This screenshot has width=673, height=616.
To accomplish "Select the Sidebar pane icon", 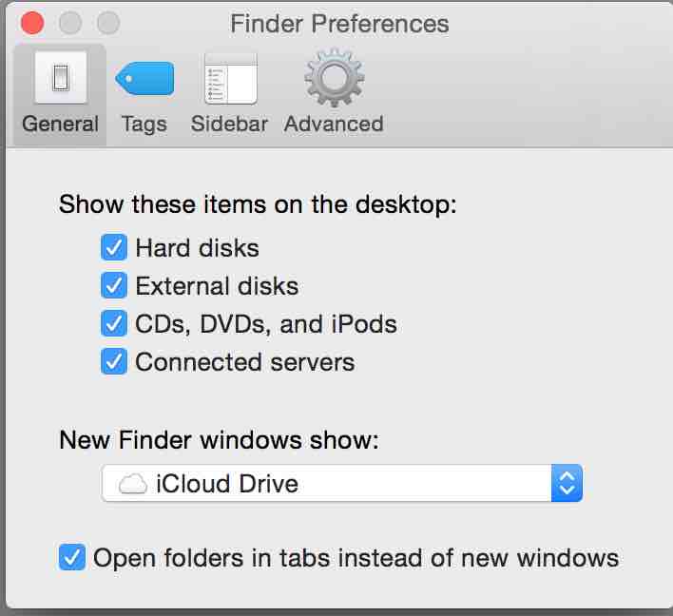I will (x=230, y=79).
